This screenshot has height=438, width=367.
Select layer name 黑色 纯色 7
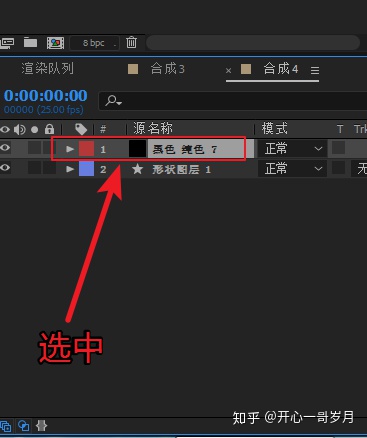[185, 149]
